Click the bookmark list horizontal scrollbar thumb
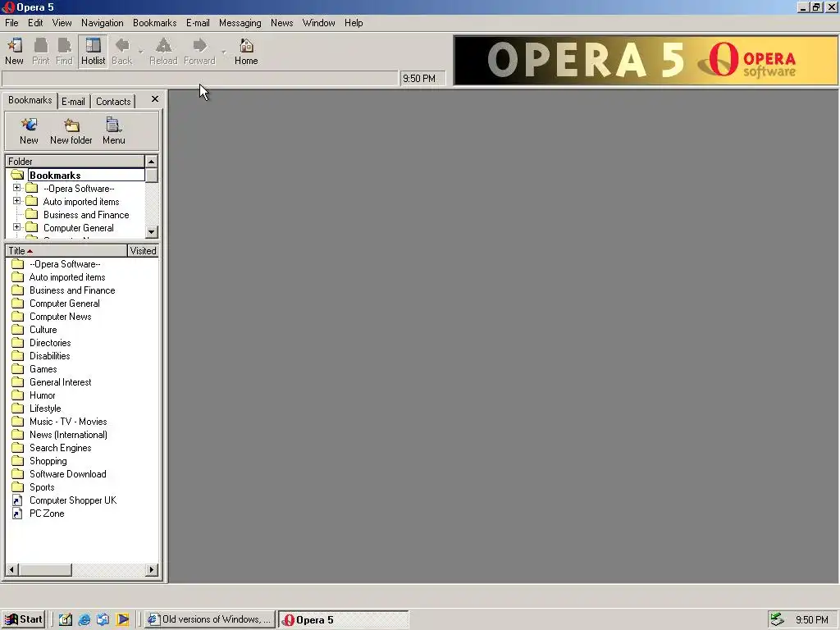 [x=45, y=569]
